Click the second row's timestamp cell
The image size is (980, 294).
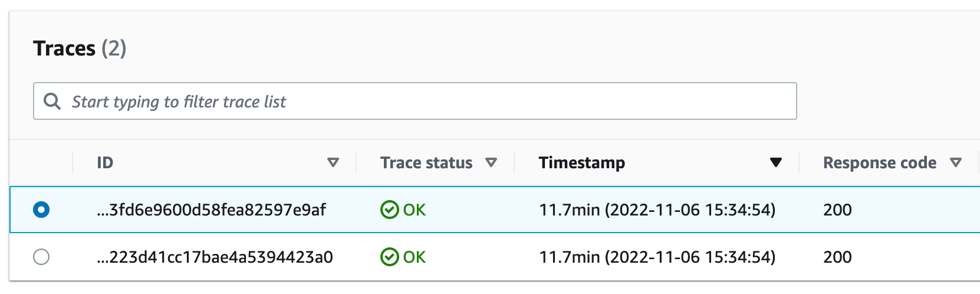point(657,257)
